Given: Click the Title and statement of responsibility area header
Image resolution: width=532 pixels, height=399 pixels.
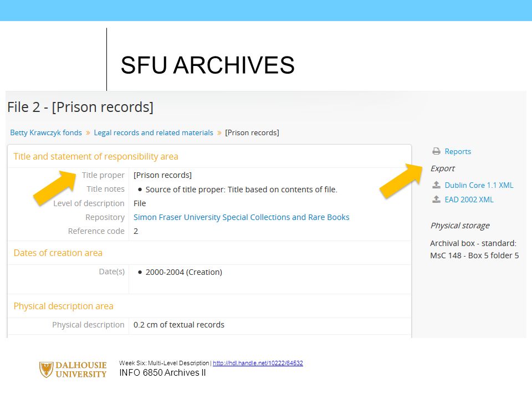Looking at the screenshot, I should pos(96,156).
